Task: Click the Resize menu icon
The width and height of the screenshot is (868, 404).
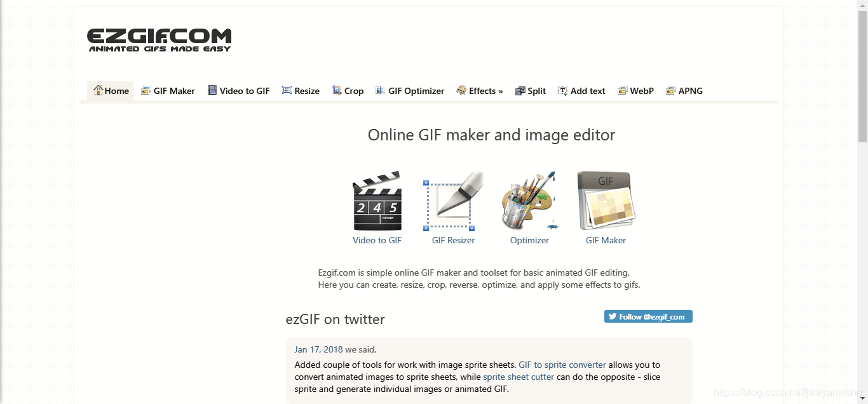Action: (287, 91)
